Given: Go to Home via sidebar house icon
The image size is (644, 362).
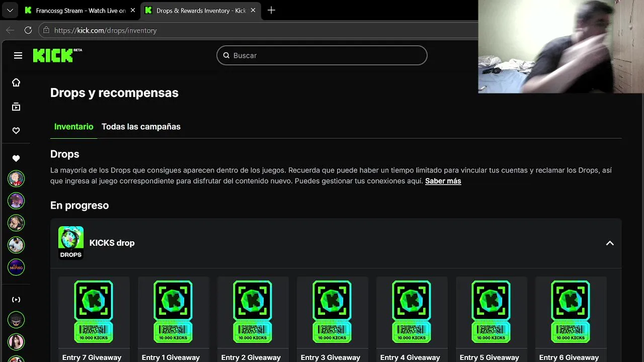Looking at the screenshot, I should click(x=16, y=82).
